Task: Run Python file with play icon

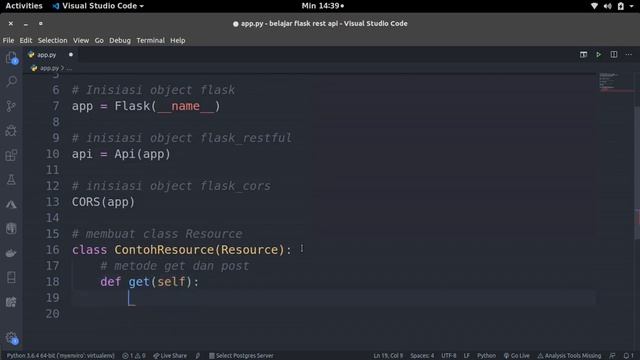Action: 598,54
